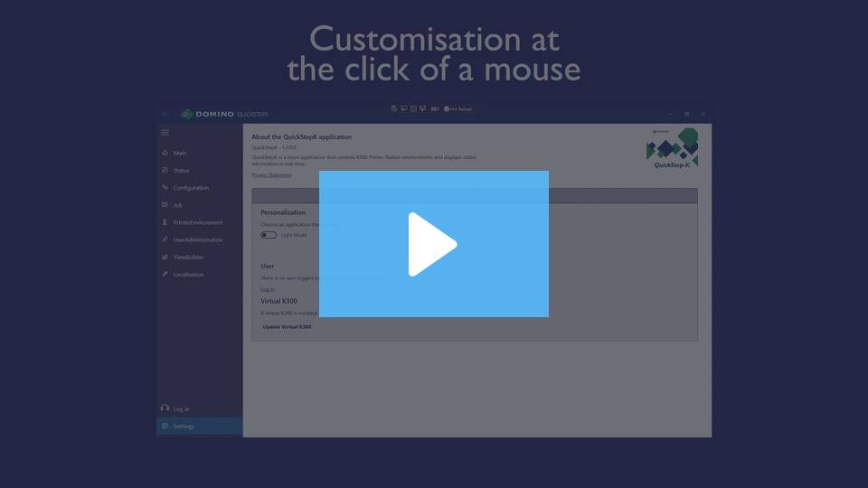Viewport: 868px width, 488px height.
Task: Click 'About the QuickStepK application' heading
Action: (302, 136)
